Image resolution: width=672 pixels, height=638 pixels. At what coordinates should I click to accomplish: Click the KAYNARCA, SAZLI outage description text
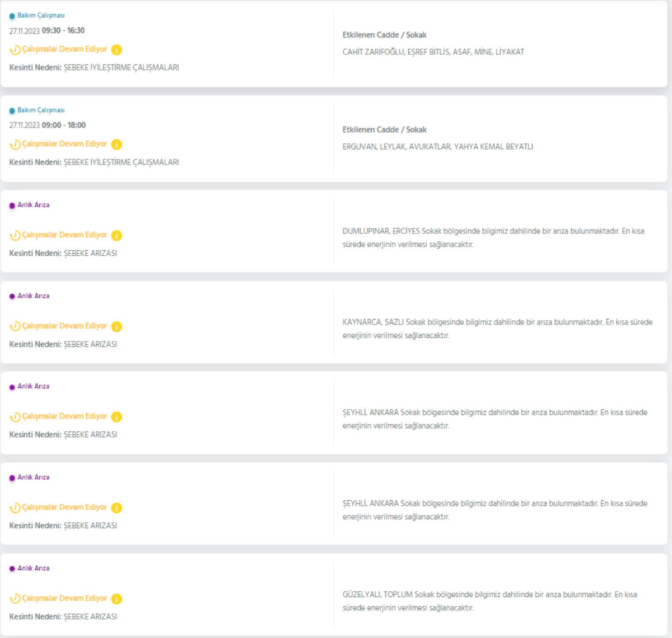497,329
